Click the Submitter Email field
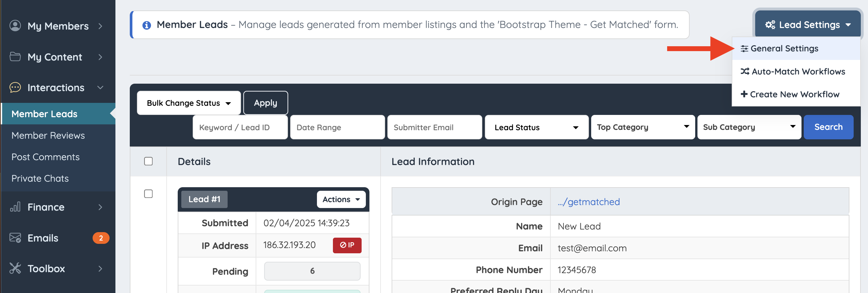868x293 pixels. click(x=434, y=127)
